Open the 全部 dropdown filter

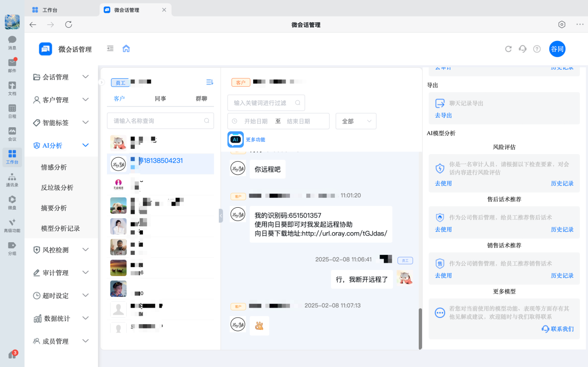click(356, 121)
